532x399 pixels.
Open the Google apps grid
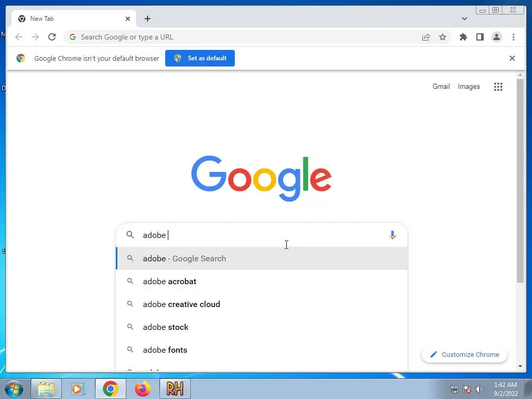pyautogui.click(x=498, y=87)
